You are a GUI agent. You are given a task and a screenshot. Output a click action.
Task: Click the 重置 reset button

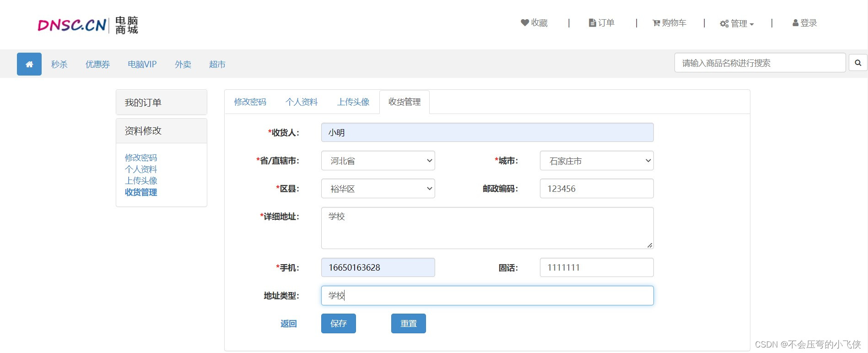point(409,324)
